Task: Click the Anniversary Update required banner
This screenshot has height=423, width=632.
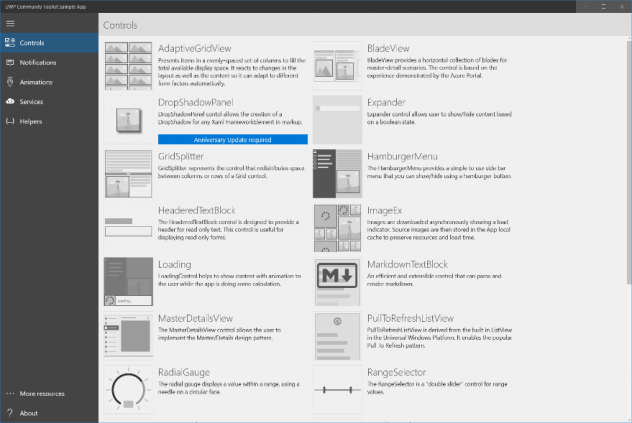Action: click(x=232, y=140)
